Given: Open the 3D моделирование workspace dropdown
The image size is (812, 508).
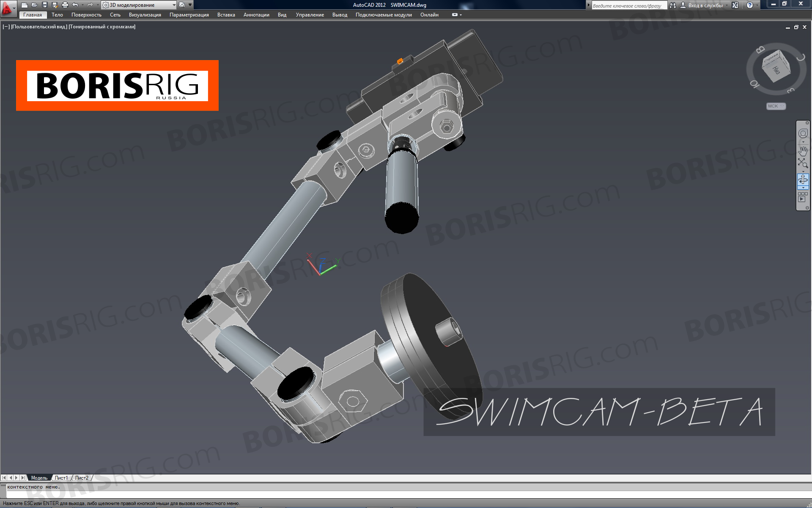Looking at the screenshot, I should [139, 5].
